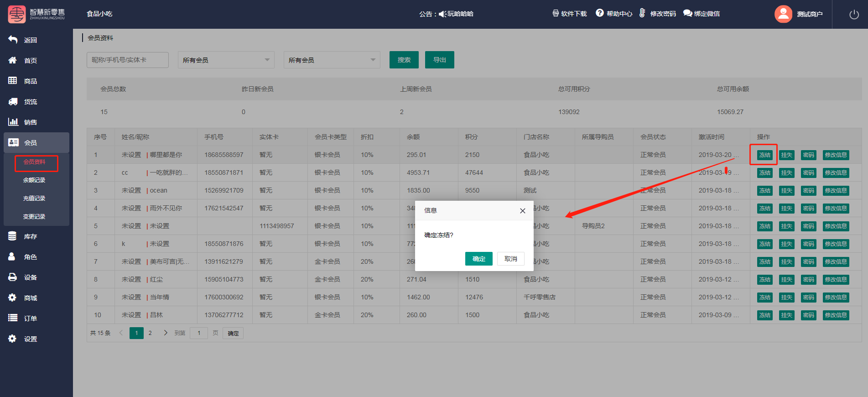Click 修改信息 for member 雨外不见你
The image size is (868, 397).
coord(836,209)
